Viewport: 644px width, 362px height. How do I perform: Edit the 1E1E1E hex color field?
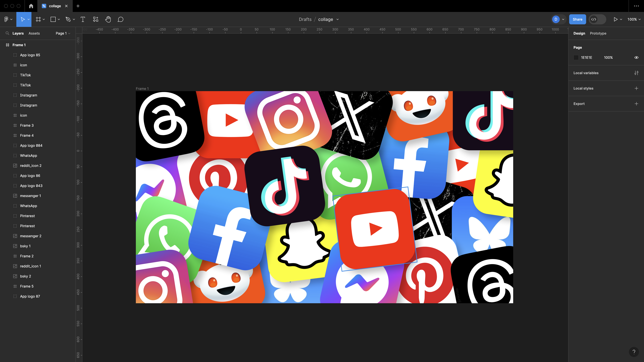coord(586,58)
